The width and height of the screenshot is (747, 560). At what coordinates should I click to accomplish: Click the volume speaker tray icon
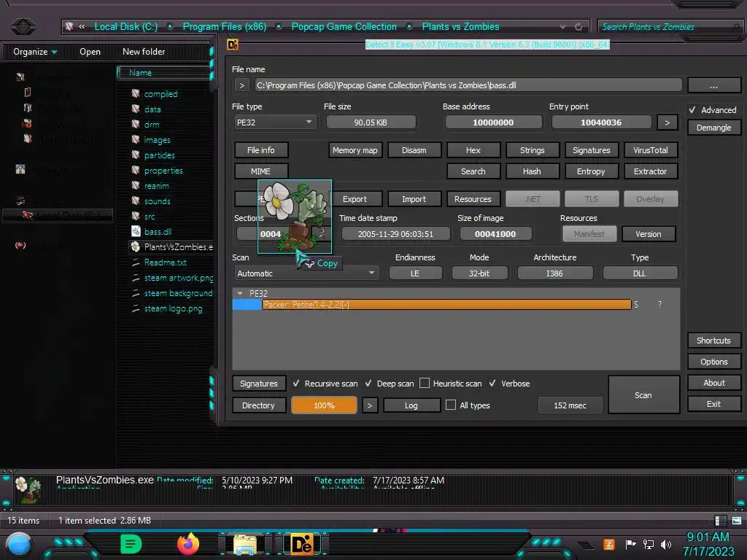click(666, 544)
